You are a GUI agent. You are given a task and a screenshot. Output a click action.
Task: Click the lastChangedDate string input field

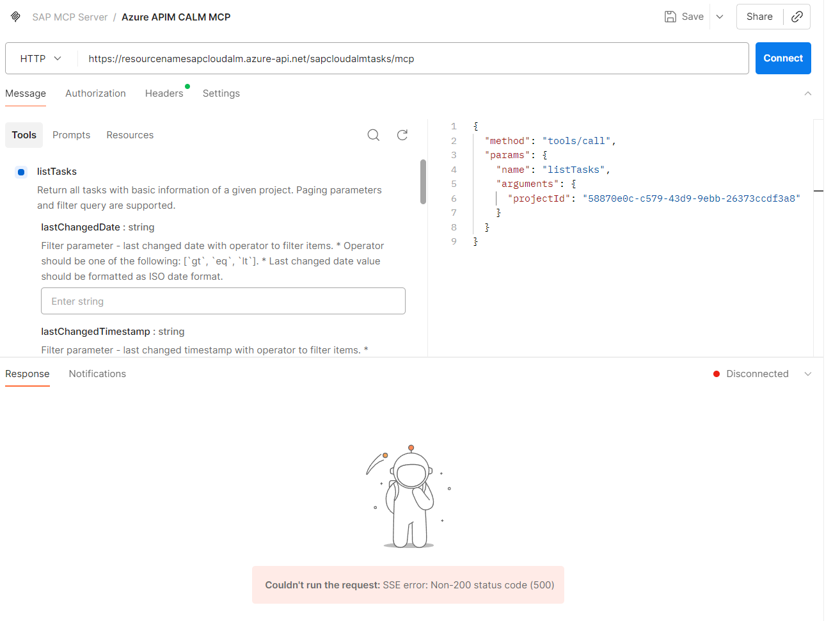223,301
